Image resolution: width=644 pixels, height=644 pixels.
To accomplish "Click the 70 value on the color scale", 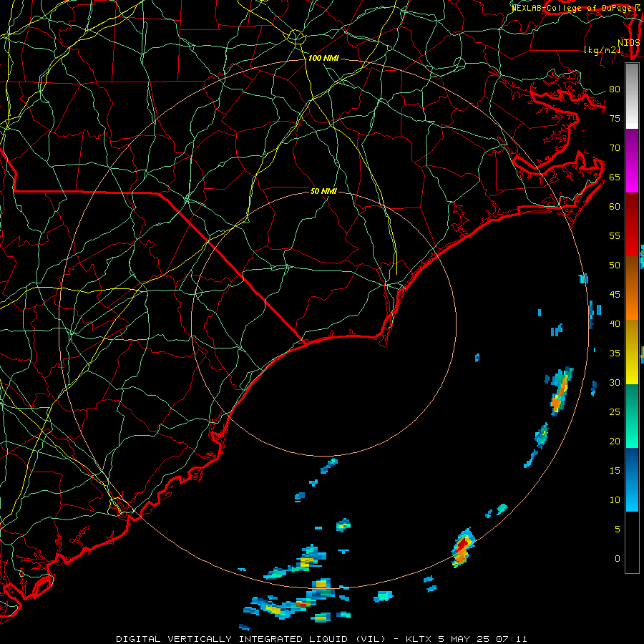I will click(x=615, y=148).
